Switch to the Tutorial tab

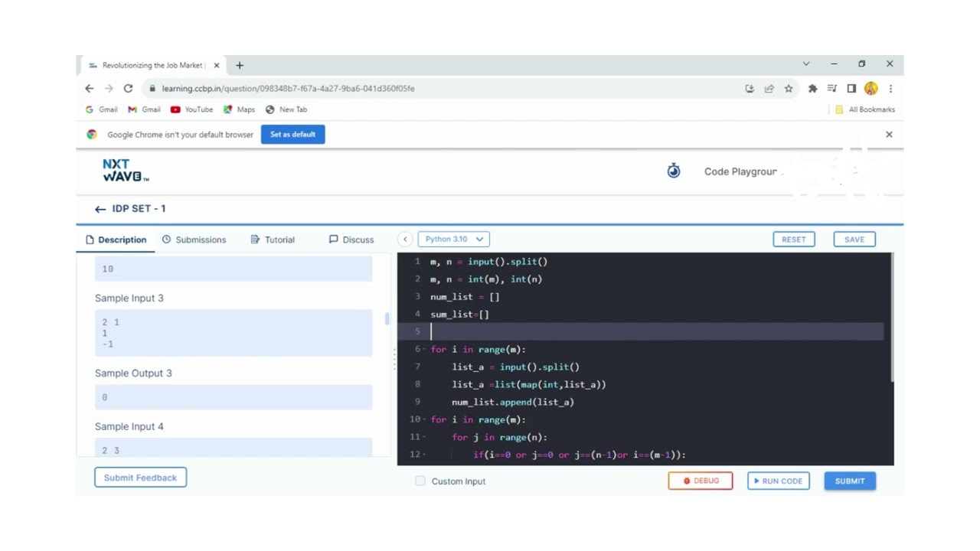click(273, 240)
